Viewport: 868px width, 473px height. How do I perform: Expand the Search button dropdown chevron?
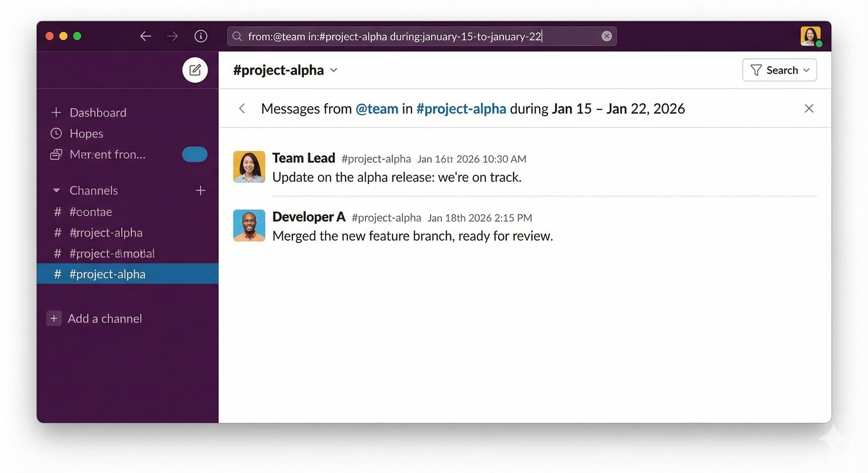[807, 70]
